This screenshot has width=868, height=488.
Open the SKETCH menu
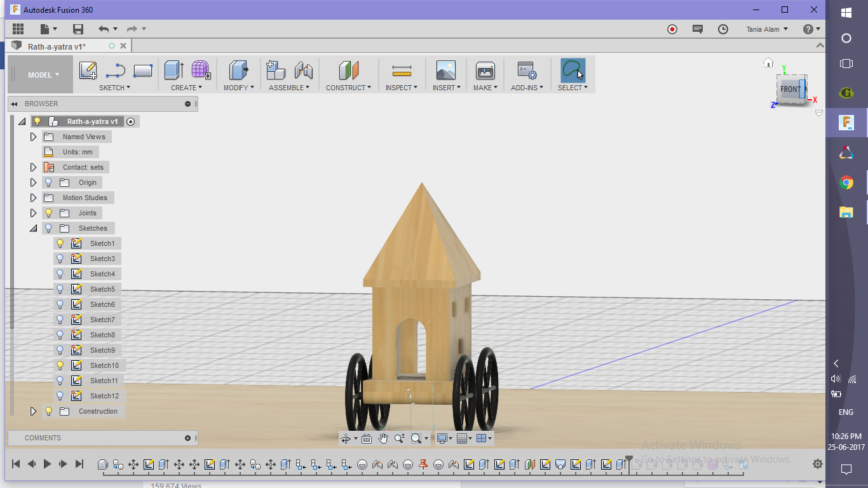pyautogui.click(x=114, y=88)
